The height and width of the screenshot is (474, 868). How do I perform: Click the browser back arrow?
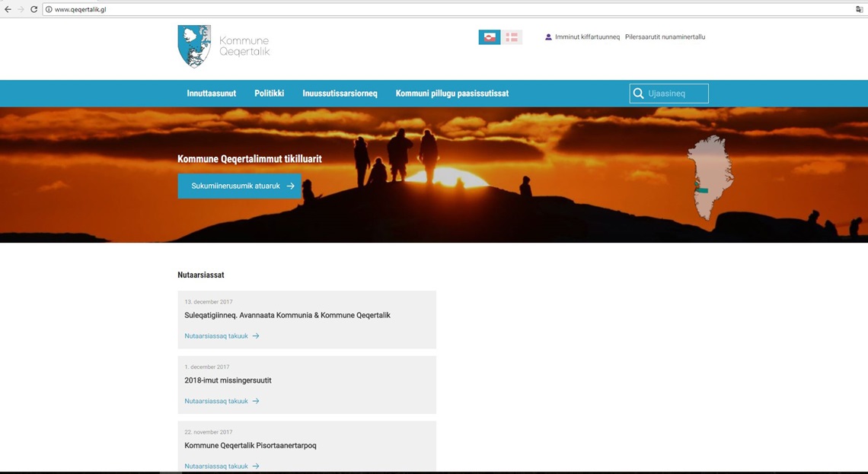[8, 9]
